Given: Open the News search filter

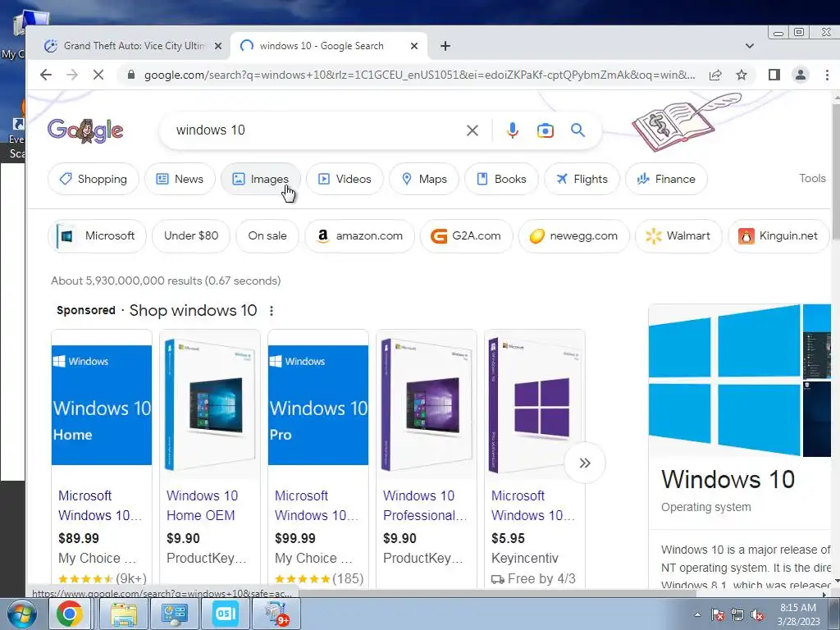Looking at the screenshot, I should [180, 179].
